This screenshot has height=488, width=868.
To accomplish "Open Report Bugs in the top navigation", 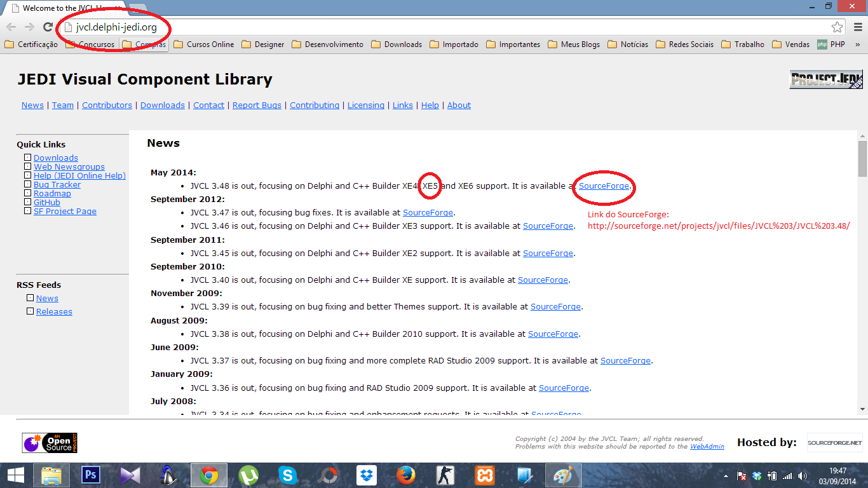I will coord(257,105).
